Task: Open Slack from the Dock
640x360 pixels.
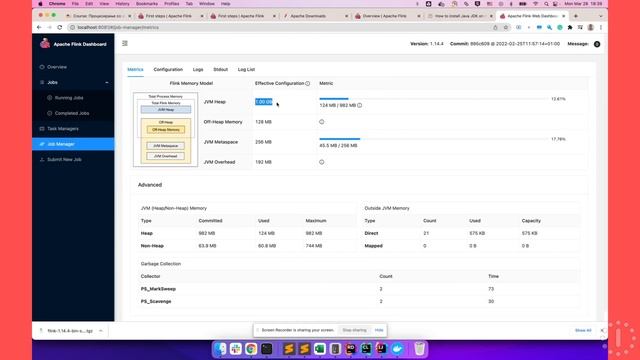Action: (x=236, y=349)
